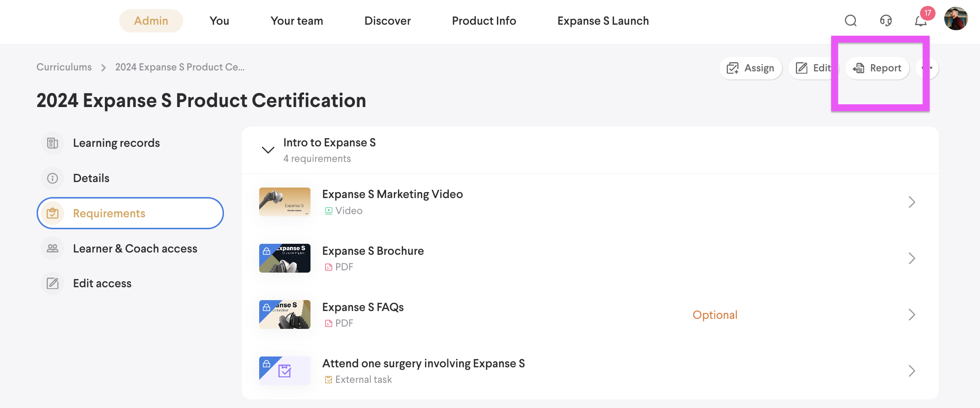The image size is (980, 408).
Task: Open the Attend one surgery external task thumbnail
Action: (x=284, y=370)
